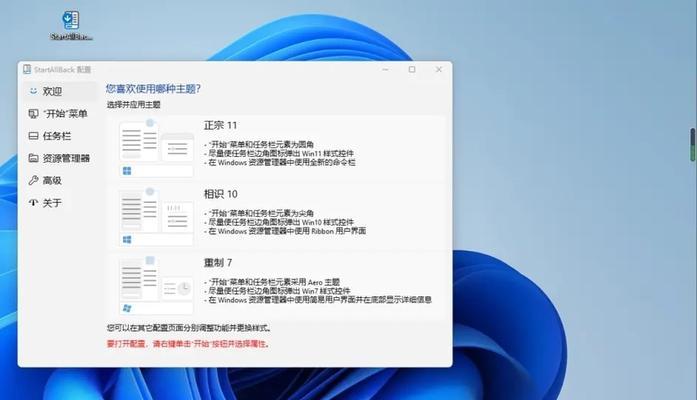Click the red 要打开配置 hint text
Viewport: 697px width, 400px height.
(x=188, y=344)
